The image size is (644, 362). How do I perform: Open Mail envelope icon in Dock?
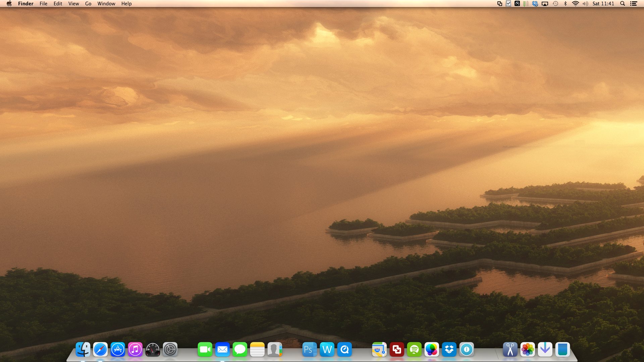click(x=222, y=350)
